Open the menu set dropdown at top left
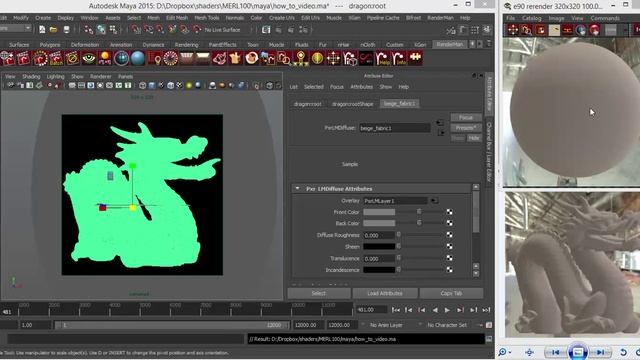The height and width of the screenshot is (360, 640). 16,29
